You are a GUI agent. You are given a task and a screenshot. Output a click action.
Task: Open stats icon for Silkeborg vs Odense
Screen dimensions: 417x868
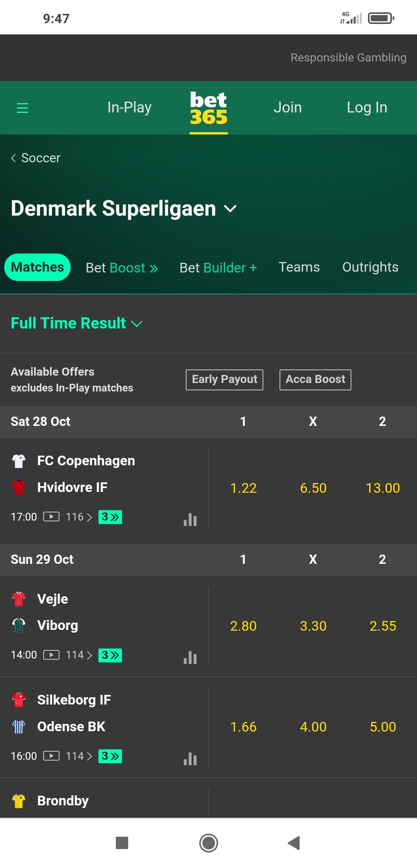coord(190,759)
